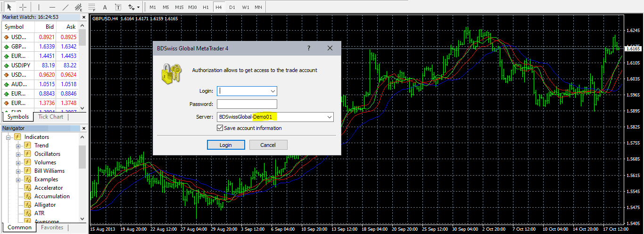Expand the Bill Williams folder
The width and height of the screenshot is (644, 234).
(x=18, y=171)
